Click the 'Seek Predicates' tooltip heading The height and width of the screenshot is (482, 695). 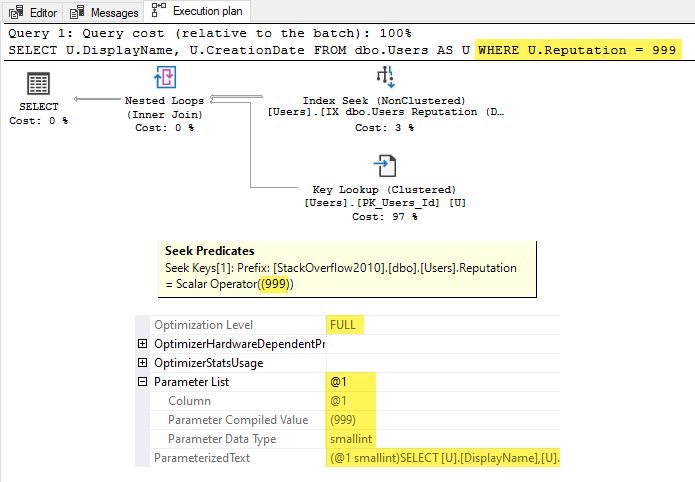click(x=210, y=251)
